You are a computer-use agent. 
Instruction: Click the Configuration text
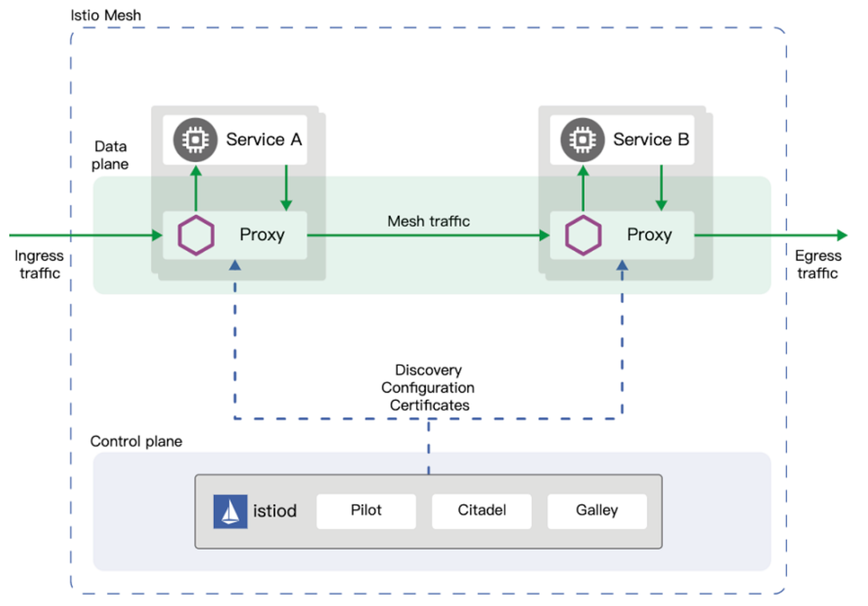tap(428, 388)
